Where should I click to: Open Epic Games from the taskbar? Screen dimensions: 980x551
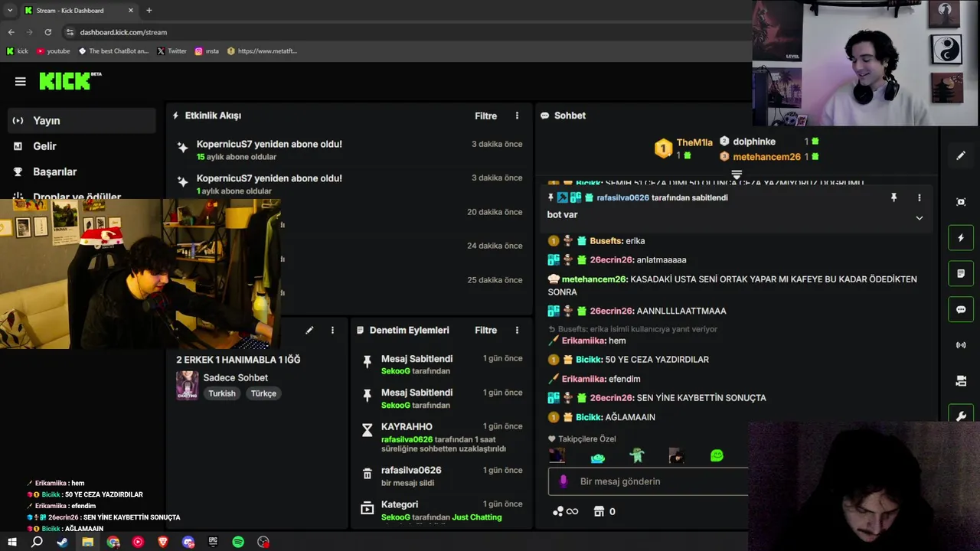[213, 542]
